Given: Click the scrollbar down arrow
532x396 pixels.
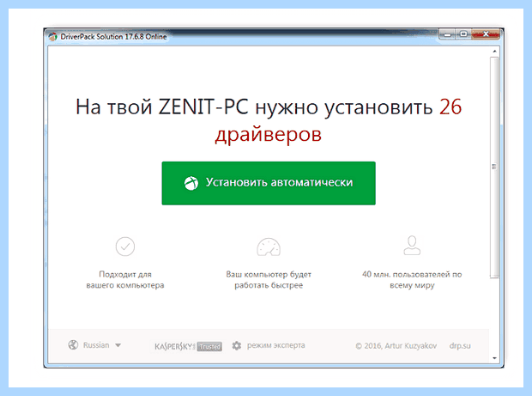Looking at the screenshot, I should (x=495, y=358).
